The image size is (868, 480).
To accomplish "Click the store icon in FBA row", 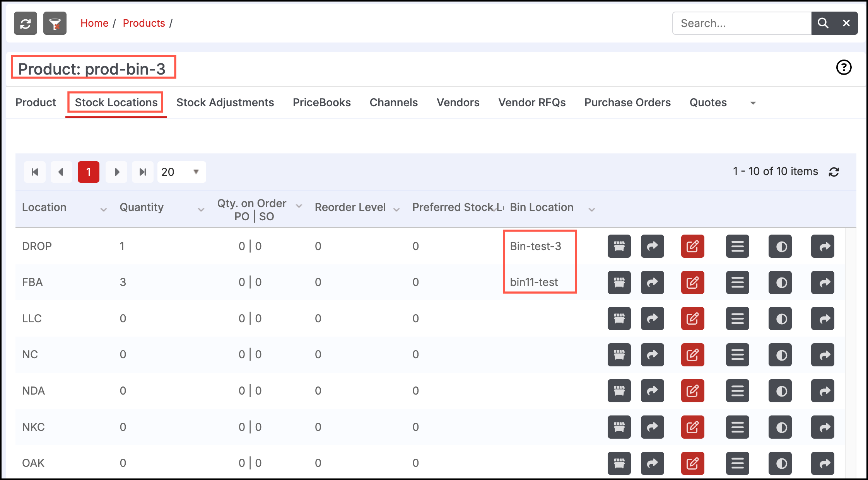I will pos(619,283).
